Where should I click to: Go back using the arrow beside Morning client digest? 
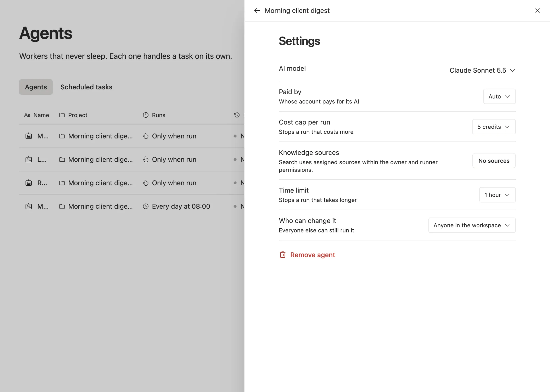tap(257, 11)
